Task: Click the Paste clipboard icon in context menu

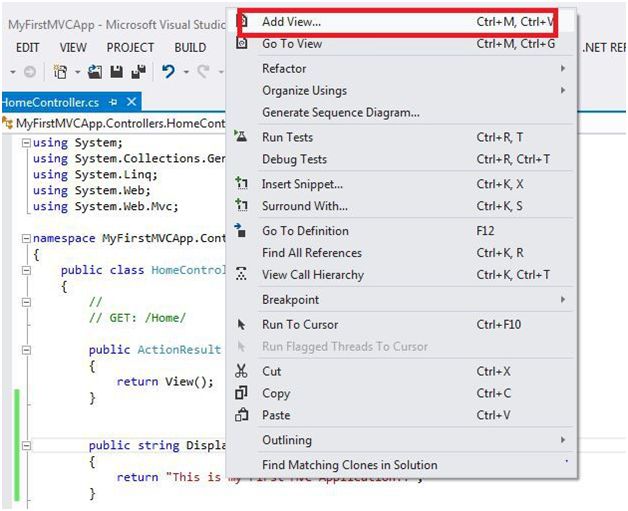Action: (241, 415)
